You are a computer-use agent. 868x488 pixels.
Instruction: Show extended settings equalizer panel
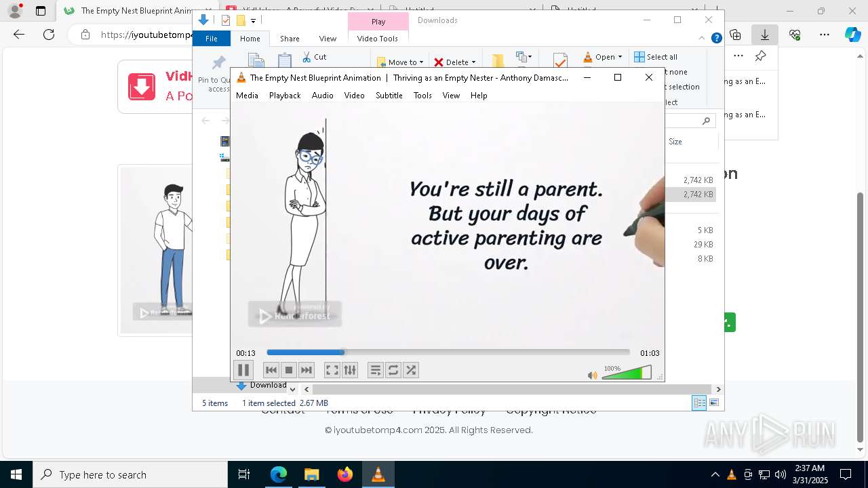point(350,370)
